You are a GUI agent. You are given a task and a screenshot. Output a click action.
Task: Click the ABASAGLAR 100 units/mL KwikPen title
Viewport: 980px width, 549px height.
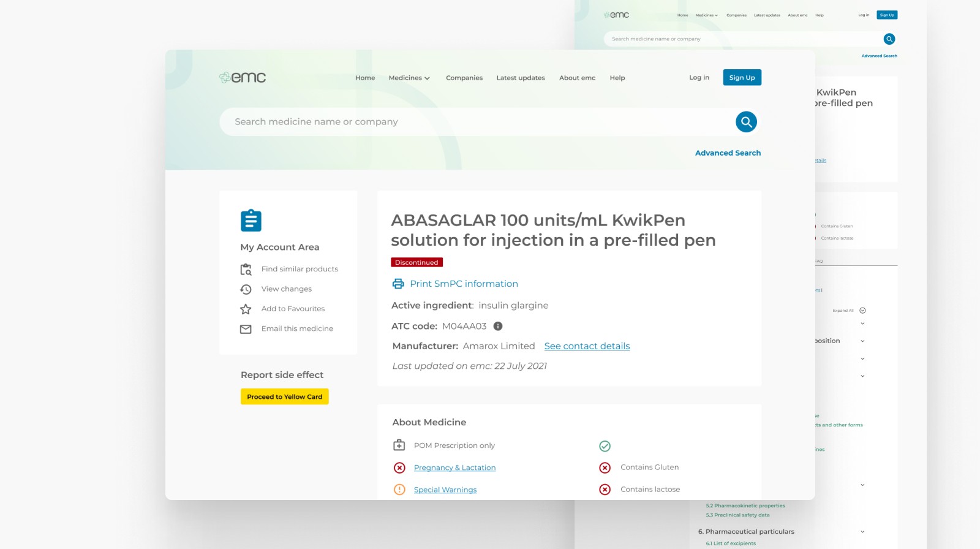coord(553,230)
